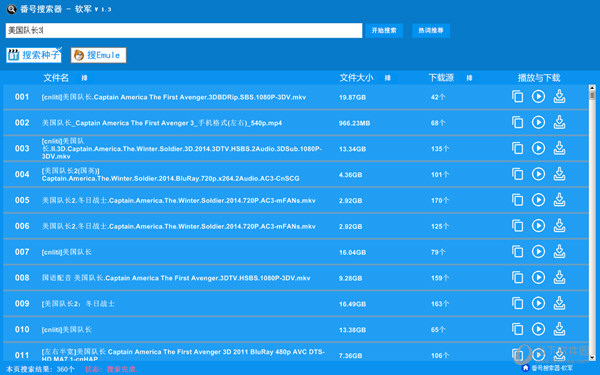Click row number 007
Screen dimensions: 600x375
[x=22, y=252]
